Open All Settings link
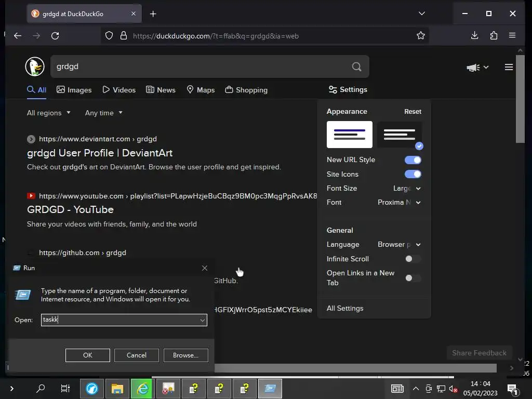 tap(345, 309)
